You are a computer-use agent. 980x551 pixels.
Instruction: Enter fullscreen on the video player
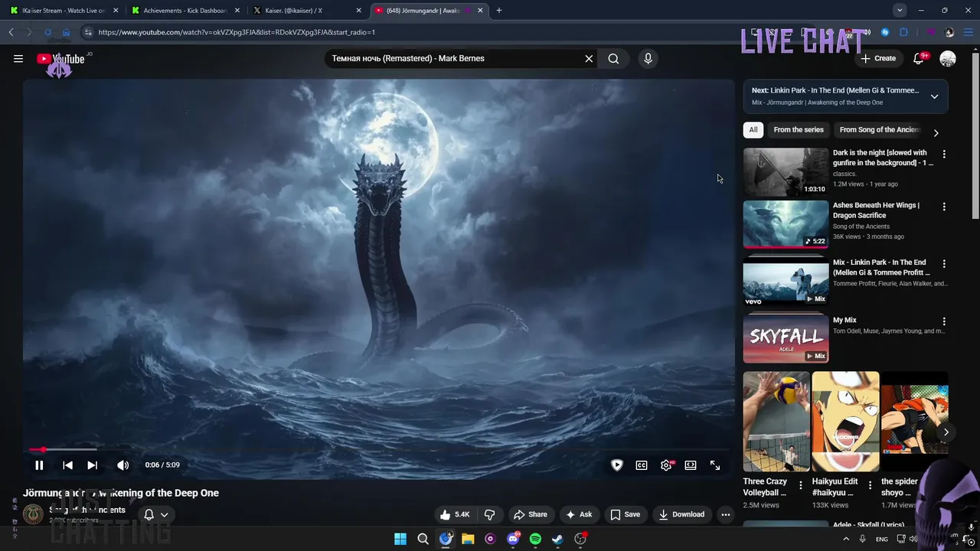pyautogui.click(x=715, y=465)
